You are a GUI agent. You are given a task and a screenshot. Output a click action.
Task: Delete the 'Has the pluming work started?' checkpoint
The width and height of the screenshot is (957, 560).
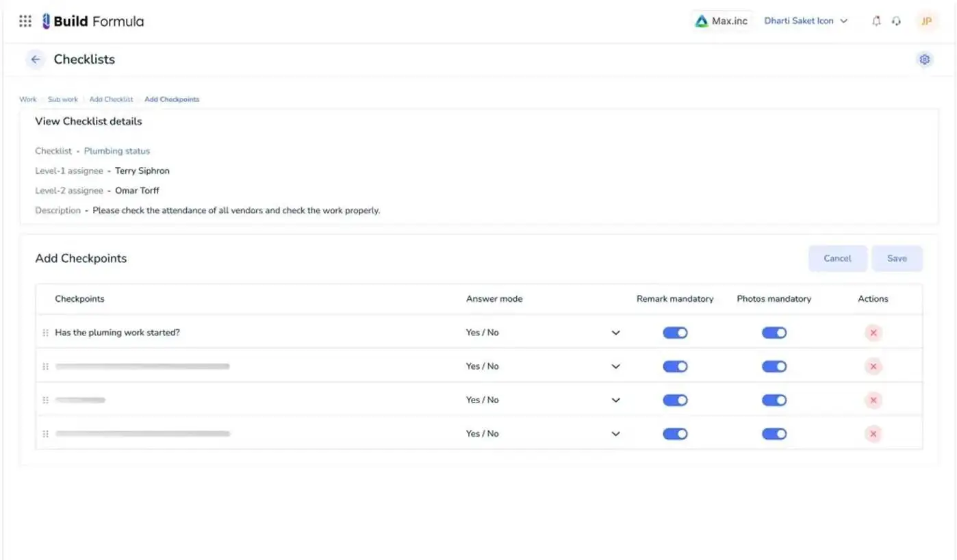(x=873, y=333)
